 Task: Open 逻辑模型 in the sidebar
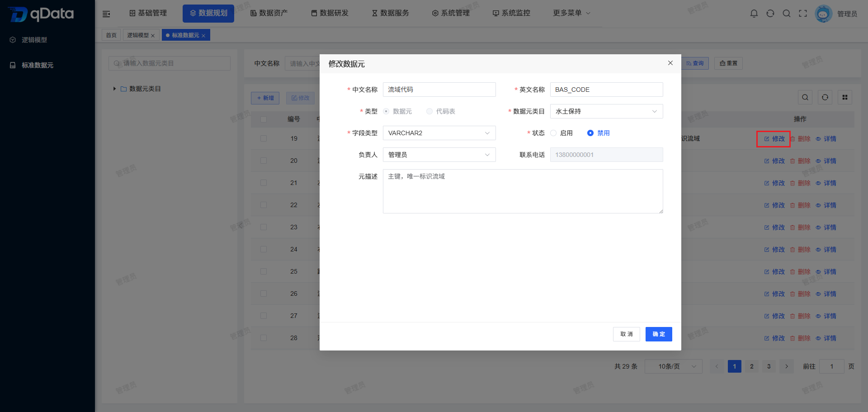[34, 40]
